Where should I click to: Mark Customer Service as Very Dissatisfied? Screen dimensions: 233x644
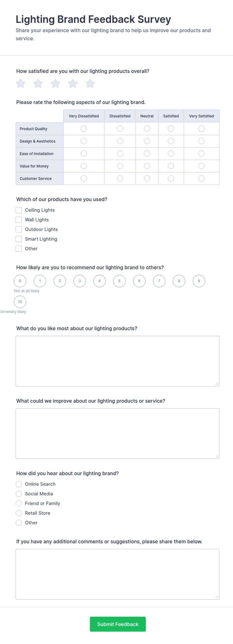coord(84,178)
